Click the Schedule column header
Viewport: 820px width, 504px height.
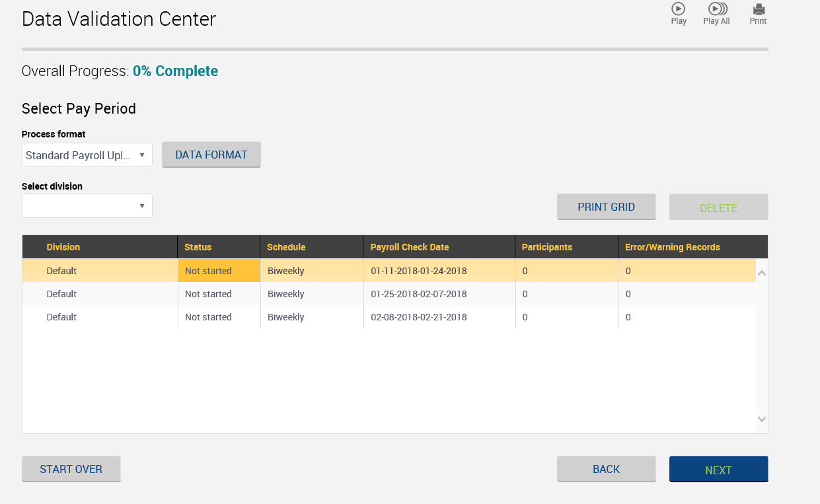(x=286, y=247)
